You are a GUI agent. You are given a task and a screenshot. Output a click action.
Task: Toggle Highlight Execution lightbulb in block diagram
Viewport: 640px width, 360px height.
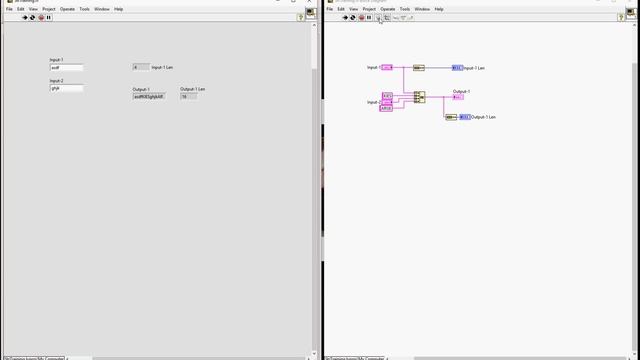point(378,18)
